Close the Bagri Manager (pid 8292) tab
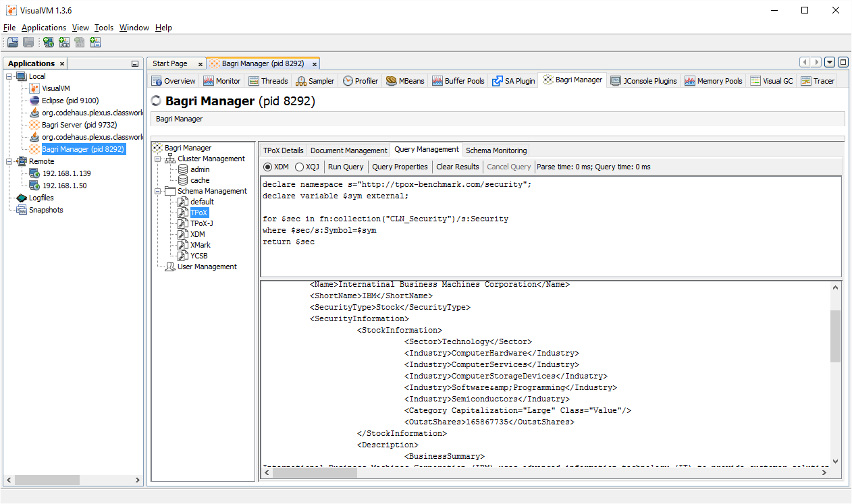The height and width of the screenshot is (504, 852). [x=314, y=63]
